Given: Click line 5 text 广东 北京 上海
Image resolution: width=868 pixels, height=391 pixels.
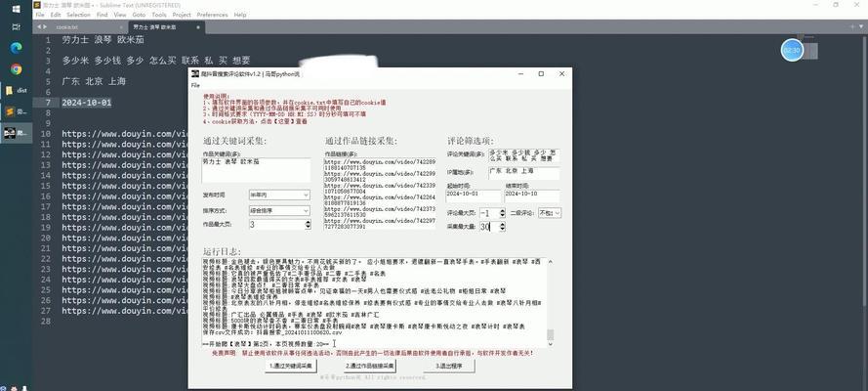Looking at the screenshot, I should pyautogui.click(x=94, y=81).
